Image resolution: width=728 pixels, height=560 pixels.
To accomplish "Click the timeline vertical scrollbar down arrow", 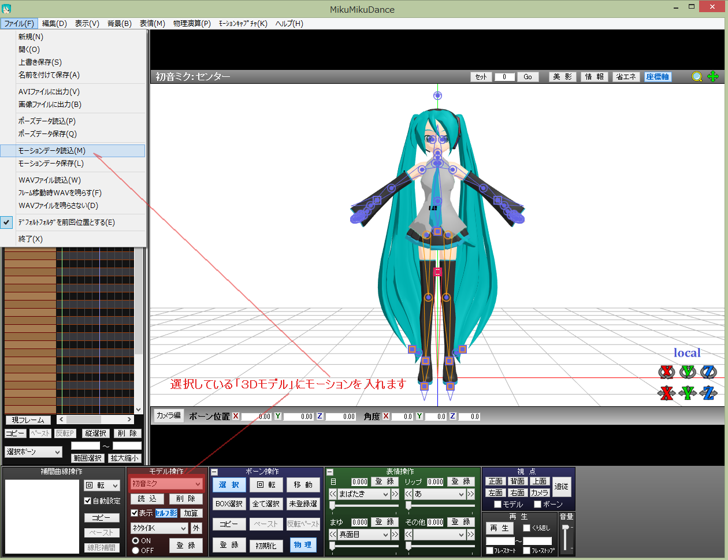I will tap(138, 410).
